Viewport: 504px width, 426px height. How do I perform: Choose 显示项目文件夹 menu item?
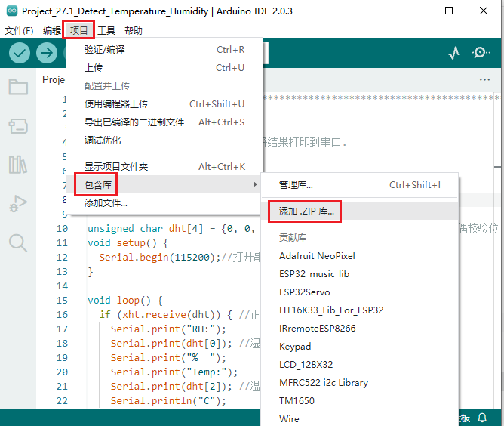(116, 166)
